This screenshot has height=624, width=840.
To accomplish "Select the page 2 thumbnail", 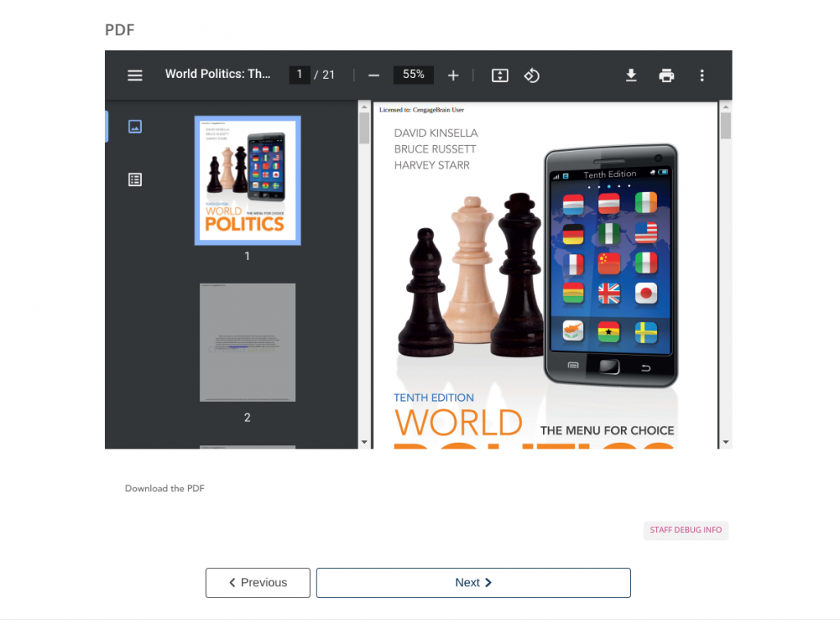I will [248, 342].
